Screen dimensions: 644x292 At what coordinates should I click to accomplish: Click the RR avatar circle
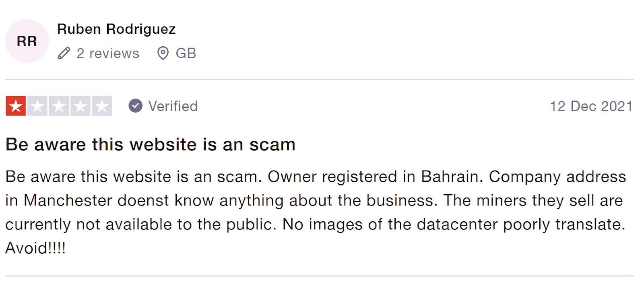click(x=27, y=41)
